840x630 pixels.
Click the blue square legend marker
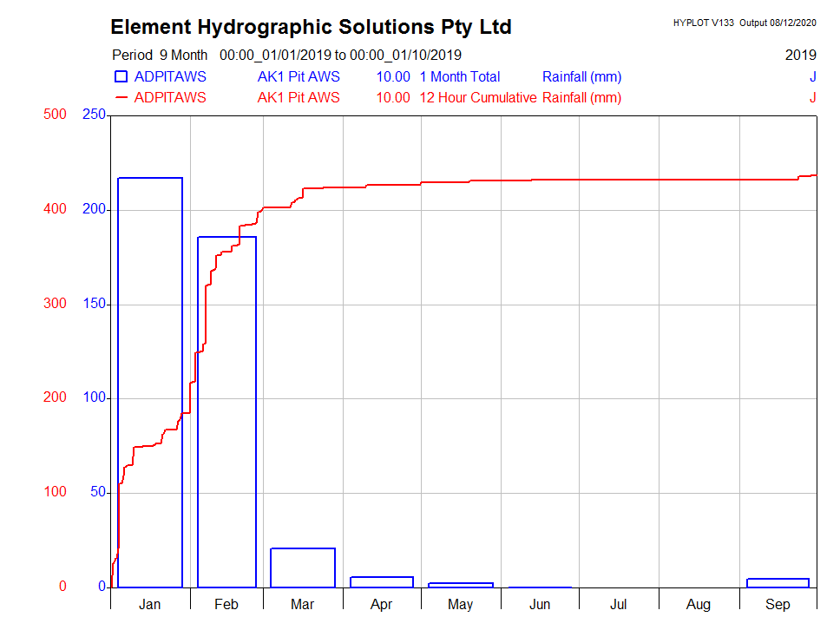[121, 77]
